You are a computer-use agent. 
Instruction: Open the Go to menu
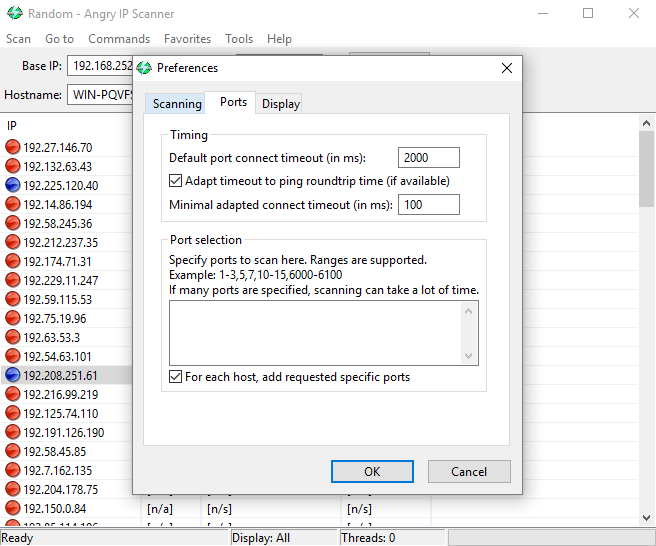pos(59,39)
